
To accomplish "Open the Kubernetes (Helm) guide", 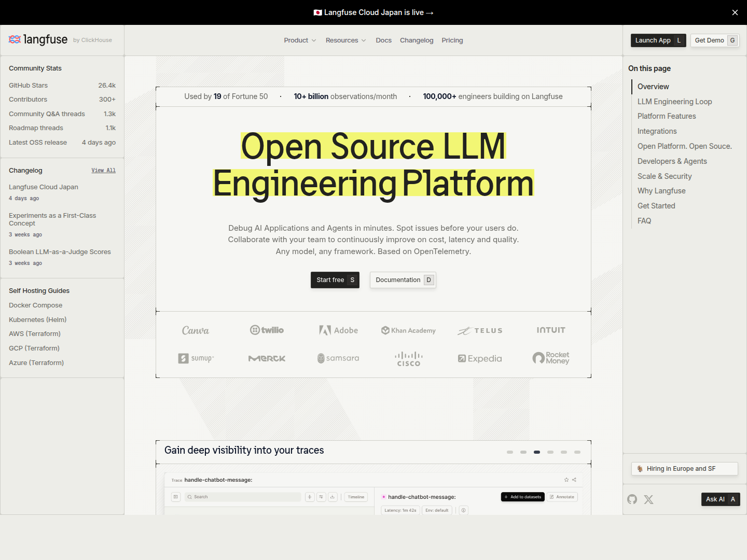I will point(38,320).
